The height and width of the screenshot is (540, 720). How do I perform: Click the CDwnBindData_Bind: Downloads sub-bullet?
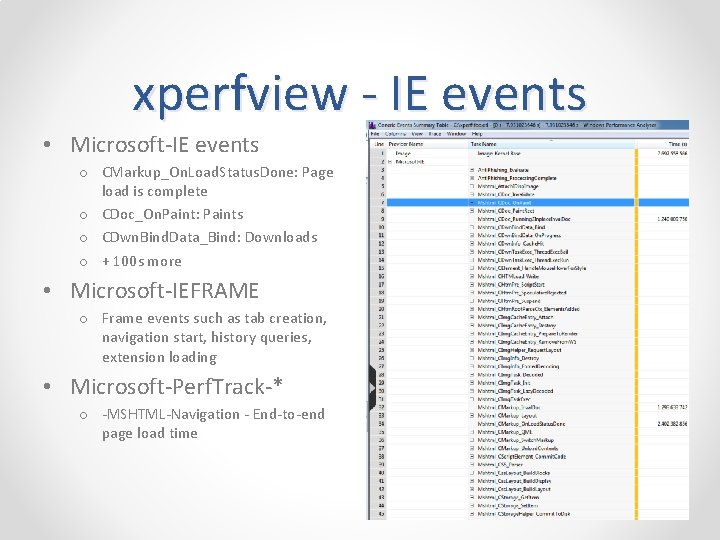click(210, 237)
